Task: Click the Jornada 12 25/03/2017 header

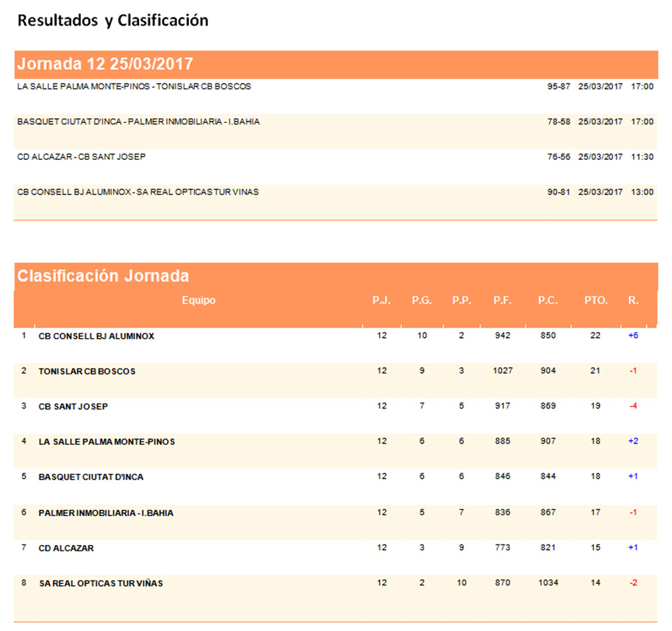Action: 104,64
